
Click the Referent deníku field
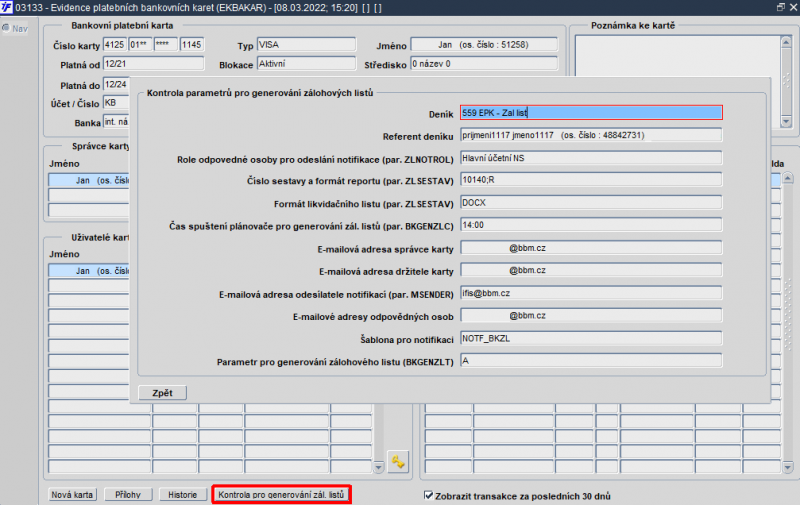591,135
